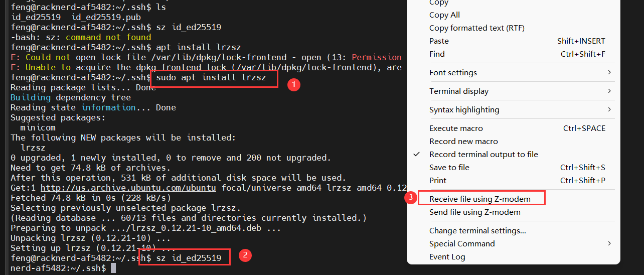Choose Print in the context menu

coord(437,181)
